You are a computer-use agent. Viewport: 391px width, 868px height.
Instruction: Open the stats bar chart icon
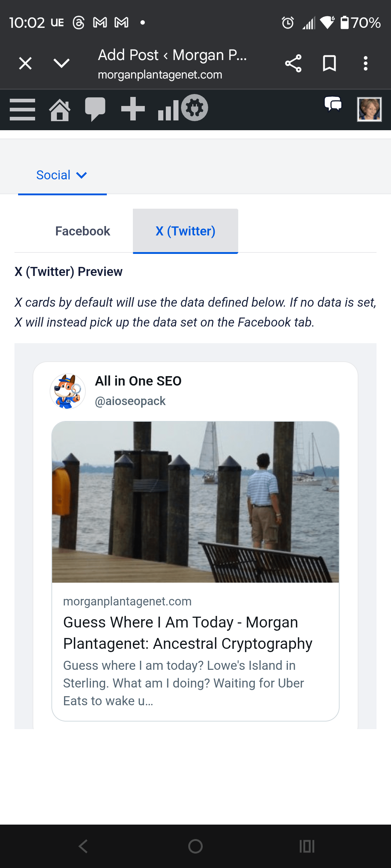click(168, 110)
